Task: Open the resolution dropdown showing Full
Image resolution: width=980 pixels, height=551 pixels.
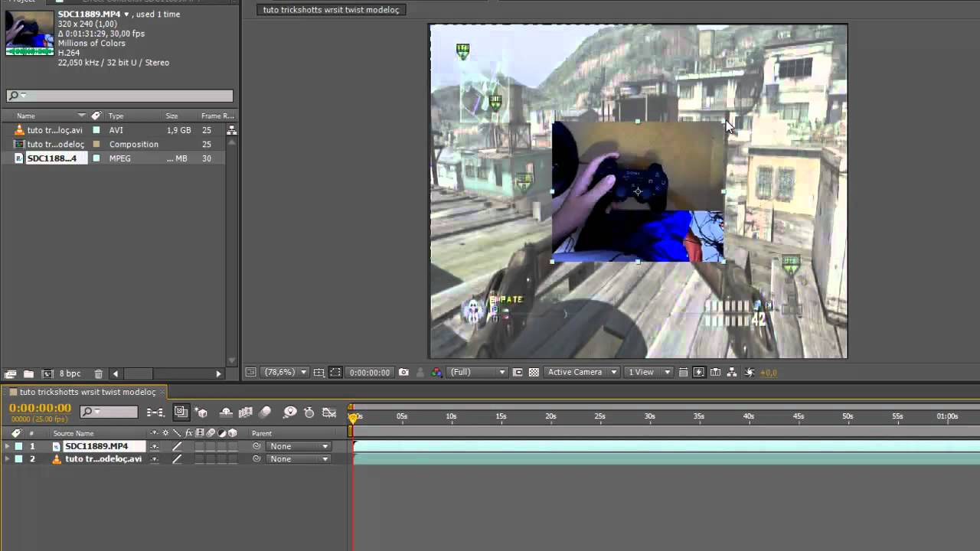Action: coord(478,372)
